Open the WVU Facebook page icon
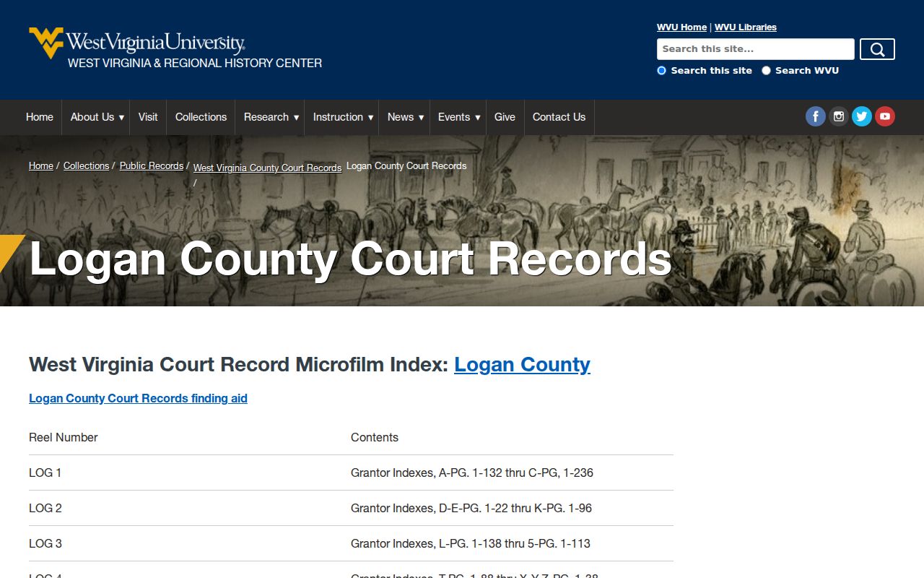This screenshot has width=924, height=578. click(816, 116)
